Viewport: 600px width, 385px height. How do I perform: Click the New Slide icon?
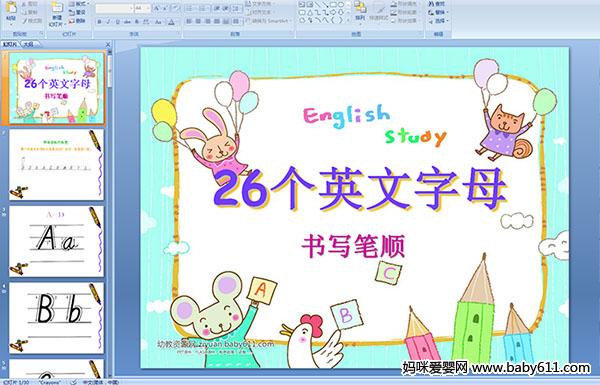coord(57,13)
